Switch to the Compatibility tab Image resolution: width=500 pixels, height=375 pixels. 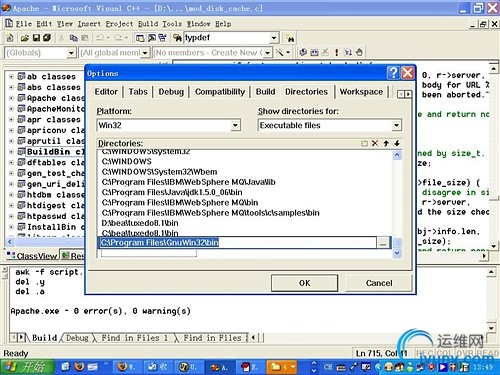click(x=220, y=92)
